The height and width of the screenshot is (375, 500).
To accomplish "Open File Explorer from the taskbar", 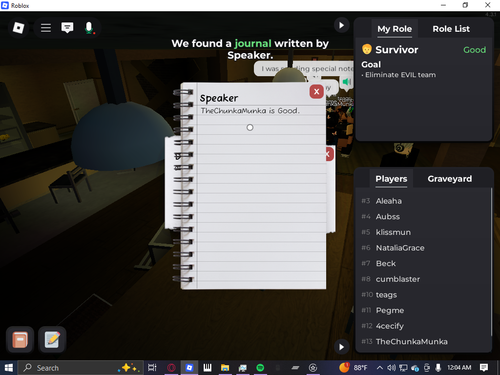I will tap(225, 368).
